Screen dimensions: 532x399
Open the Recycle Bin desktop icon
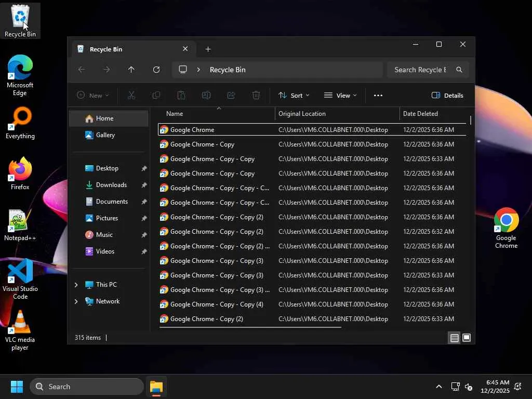pyautogui.click(x=20, y=20)
